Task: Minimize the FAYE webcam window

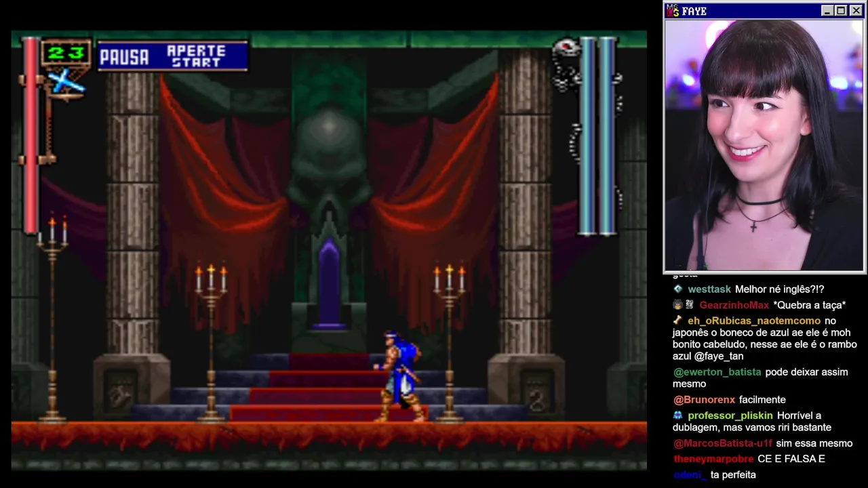Action: click(827, 11)
